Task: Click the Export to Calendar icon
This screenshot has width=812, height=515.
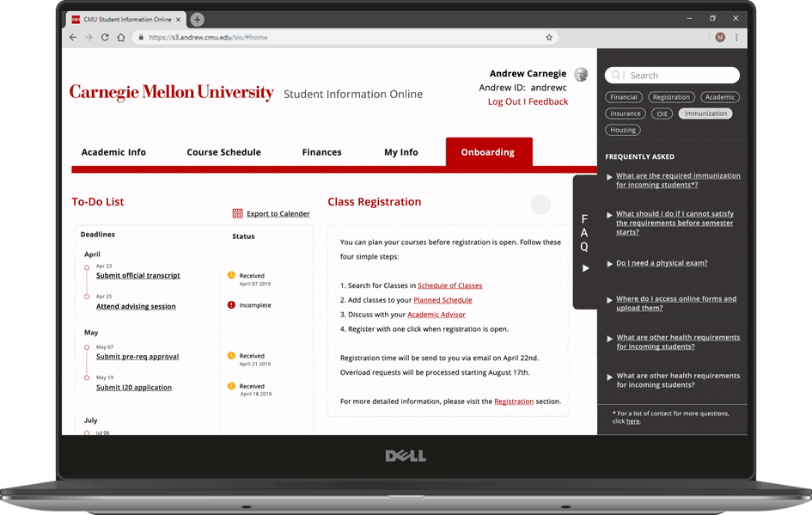Action: (x=237, y=213)
